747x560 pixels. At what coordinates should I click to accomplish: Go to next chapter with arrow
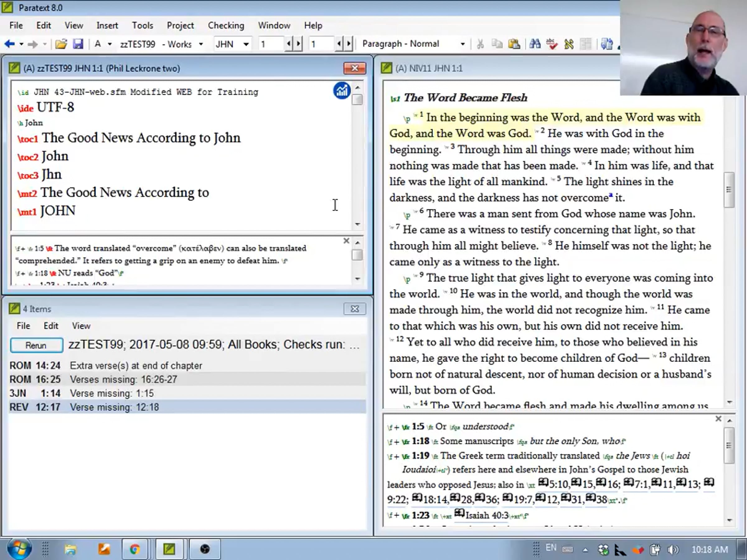click(298, 44)
